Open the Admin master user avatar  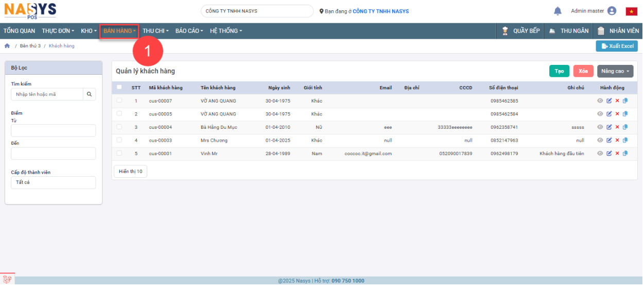tap(612, 11)
